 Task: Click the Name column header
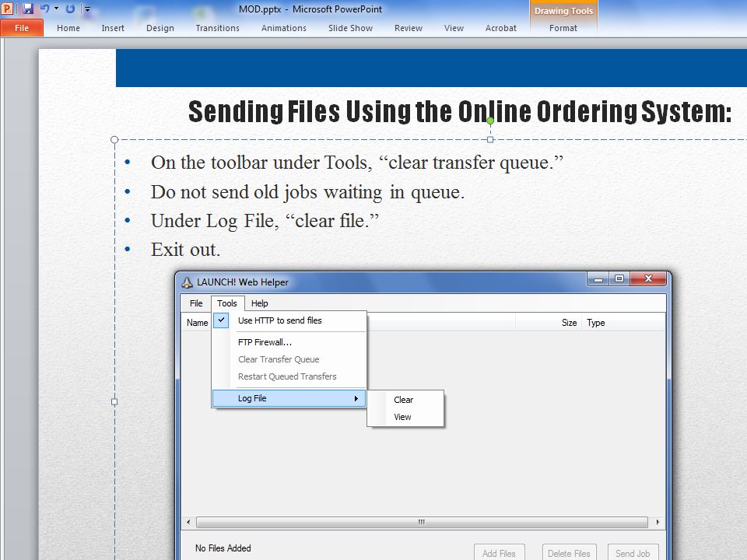click(197, 323)
